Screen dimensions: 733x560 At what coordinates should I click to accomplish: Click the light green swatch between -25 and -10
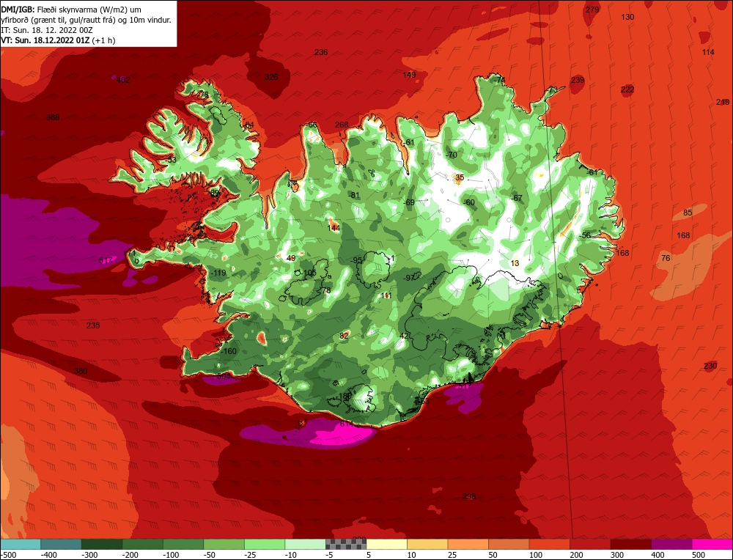(265, 544)
